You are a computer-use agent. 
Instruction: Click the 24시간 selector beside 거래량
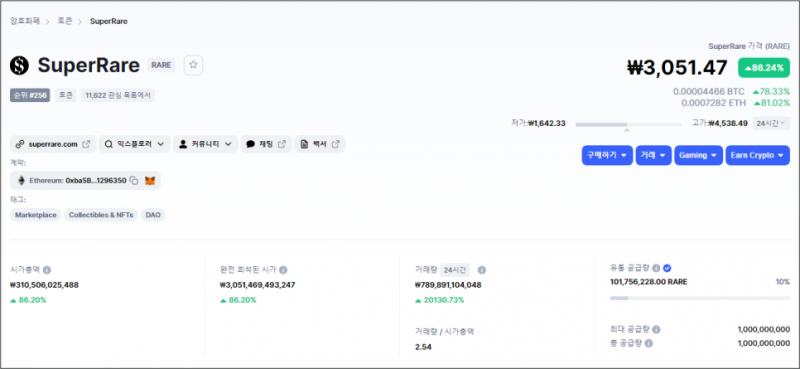pos(455,269)
